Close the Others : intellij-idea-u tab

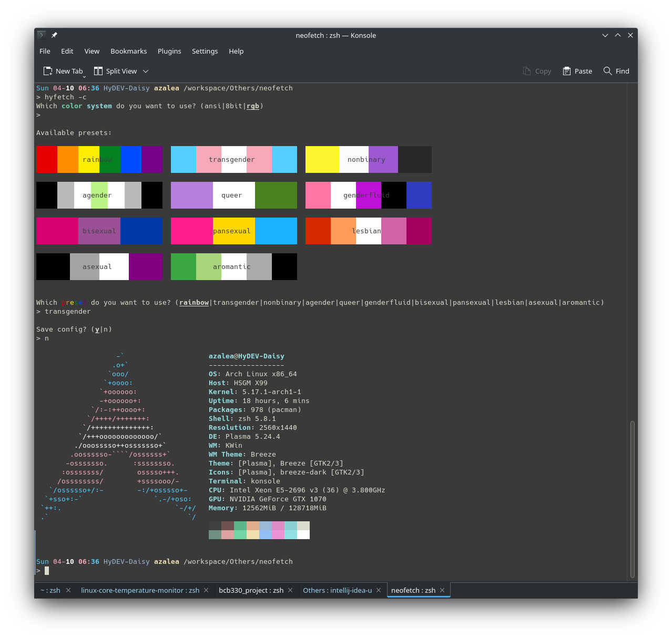379,590
